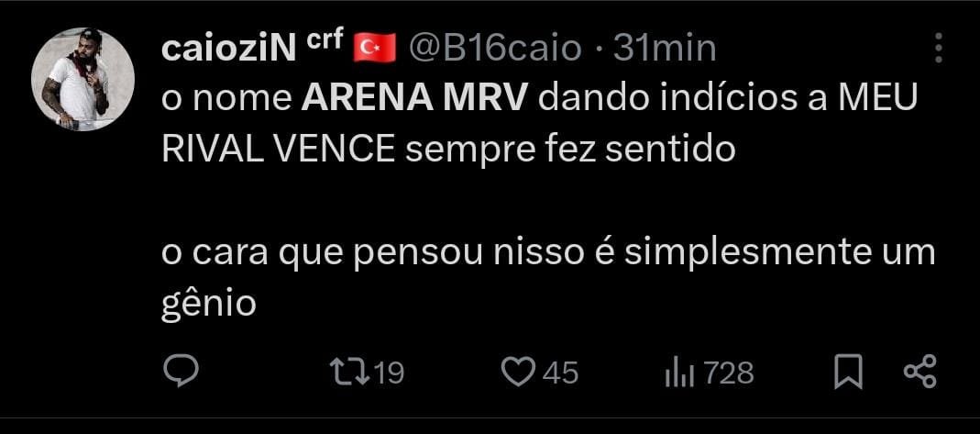Select the bold ARENA MRV text
The width and height of the screenshot is (980, 434).
tap(415, 99)
